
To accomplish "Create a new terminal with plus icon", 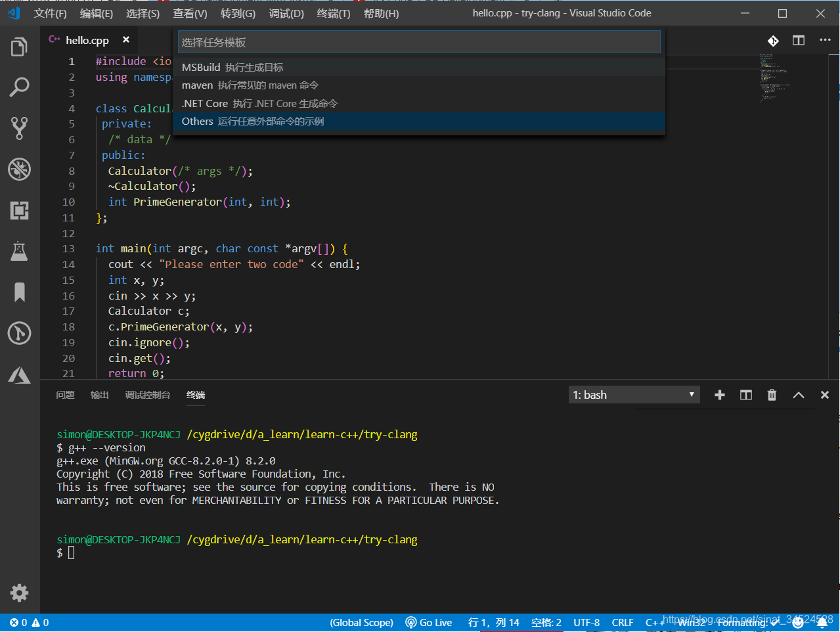I will pyautogui.click(x=720, y=395).
